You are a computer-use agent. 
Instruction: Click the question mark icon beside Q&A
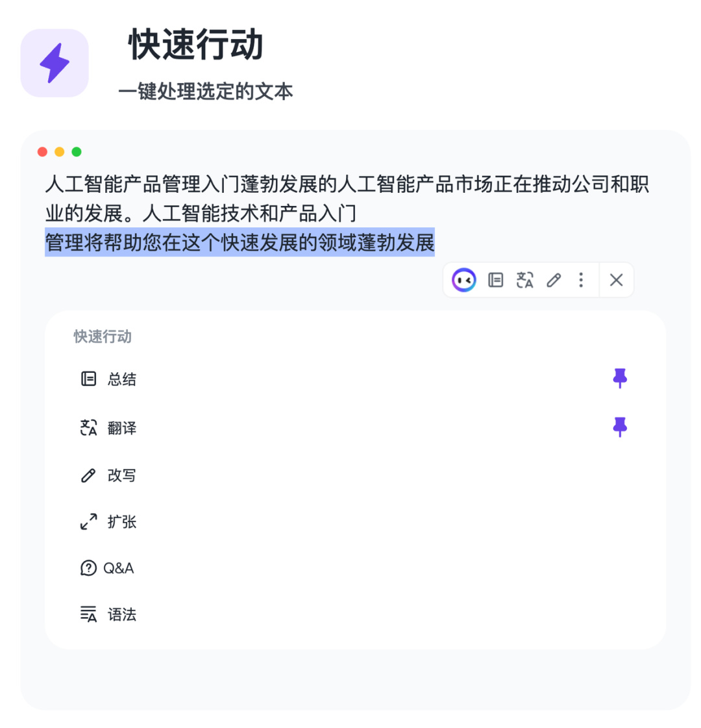click(88, 568)
